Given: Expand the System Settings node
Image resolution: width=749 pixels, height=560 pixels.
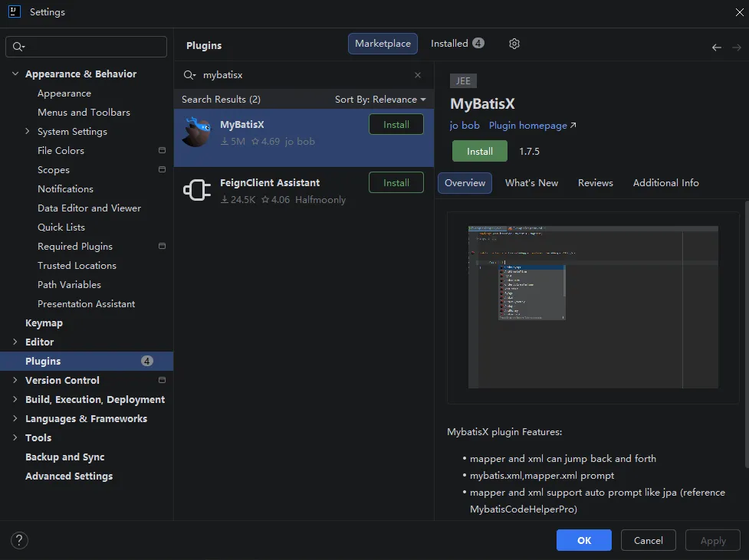Looking at the screenshot, I should [x=28, y=131].
